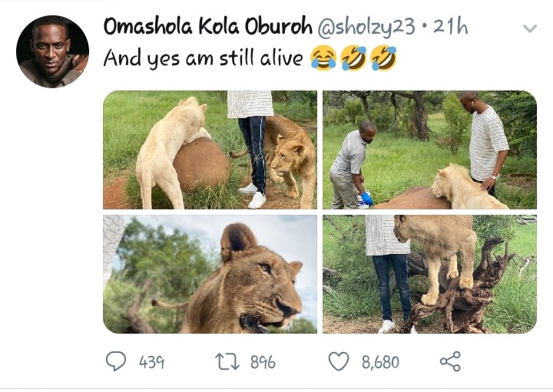Click the last rolling laughing emoji
The height and width of the screenshot is (392, 553).
tap(384, 58)
